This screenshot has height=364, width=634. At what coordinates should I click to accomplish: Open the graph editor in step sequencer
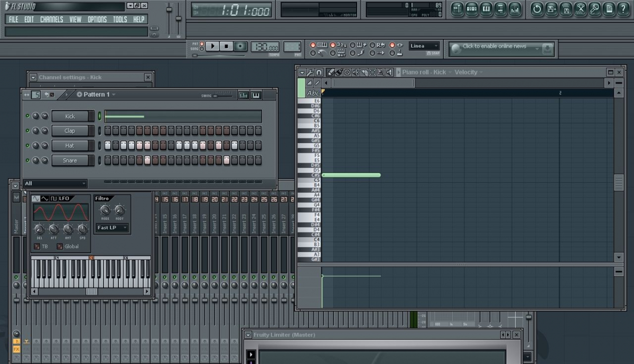pyautogui.click(x=243, y=95)
